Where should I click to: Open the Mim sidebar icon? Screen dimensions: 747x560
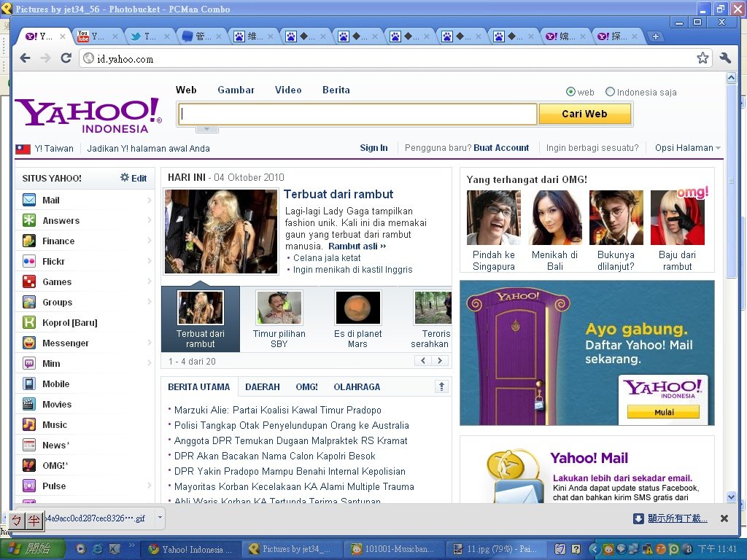click(x=29, y=363)
